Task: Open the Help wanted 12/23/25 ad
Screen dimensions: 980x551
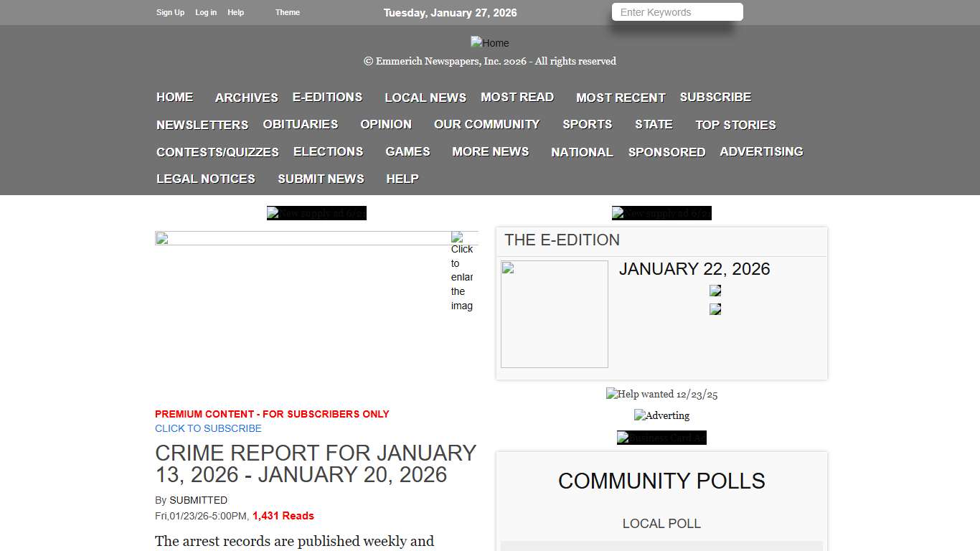Action: pyautogui.click(x=661, y=394)
